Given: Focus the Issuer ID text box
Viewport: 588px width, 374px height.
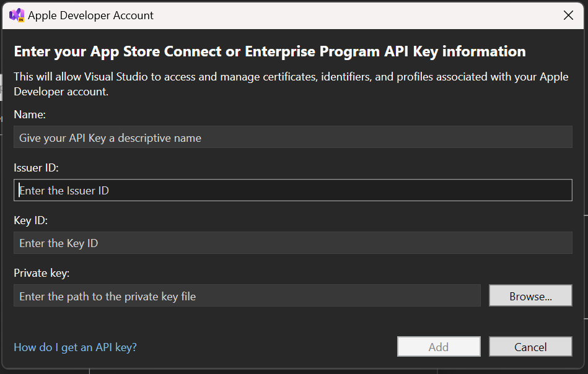Looking at the screenshot, I should 292,191.
